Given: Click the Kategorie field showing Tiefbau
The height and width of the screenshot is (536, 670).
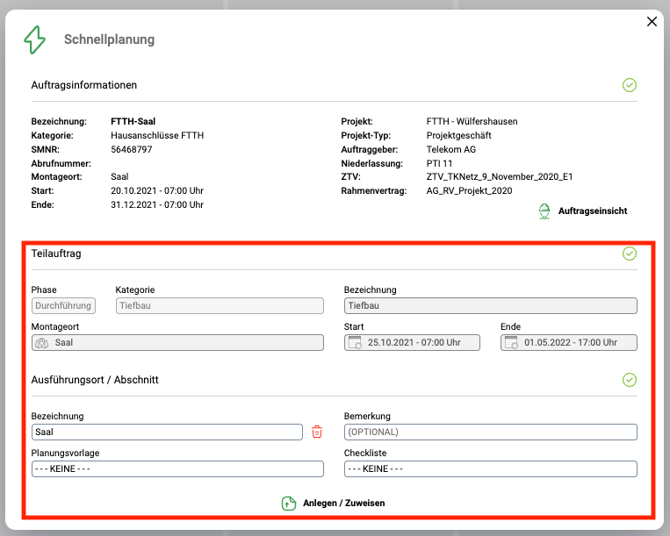Looking at the screenshot, I should tap(219, 306).
